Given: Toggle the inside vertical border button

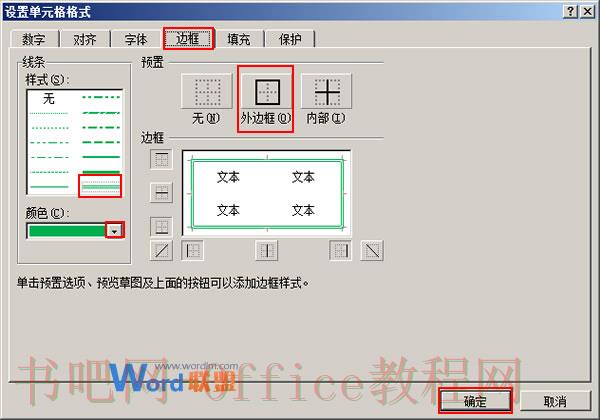Looking at the screenshot, I should (x=266, y=251).
